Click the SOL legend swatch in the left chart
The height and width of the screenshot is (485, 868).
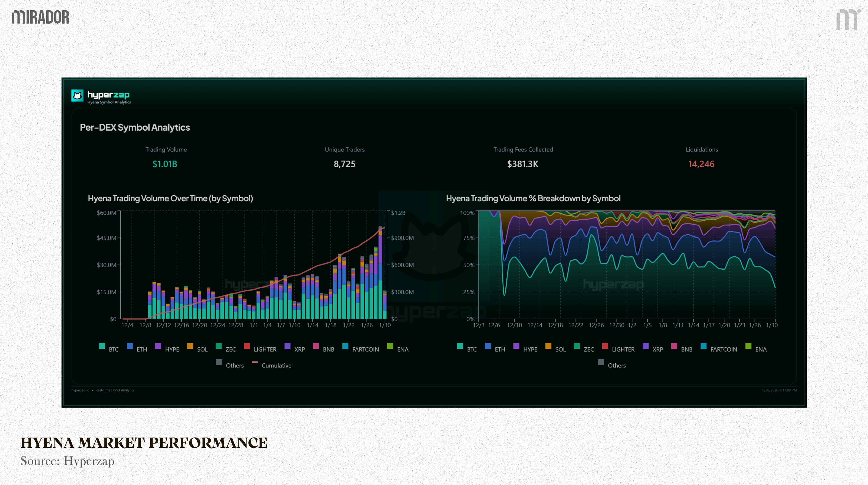click(x=190, y=347)
